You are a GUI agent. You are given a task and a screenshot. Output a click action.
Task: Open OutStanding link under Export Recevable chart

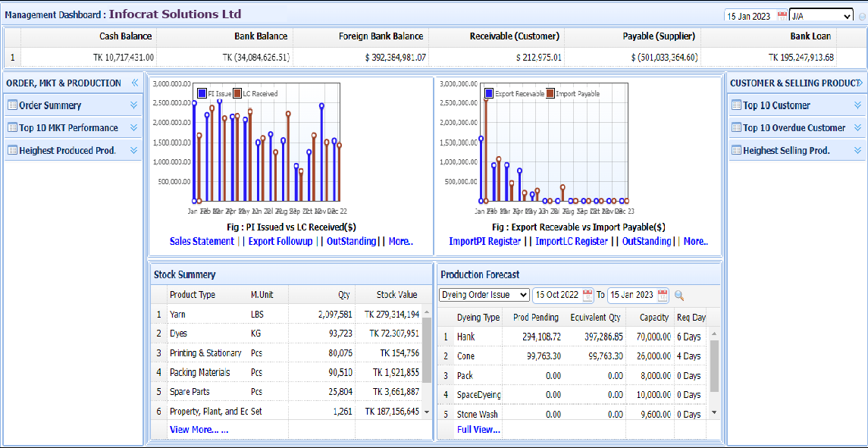pos(647,241)
